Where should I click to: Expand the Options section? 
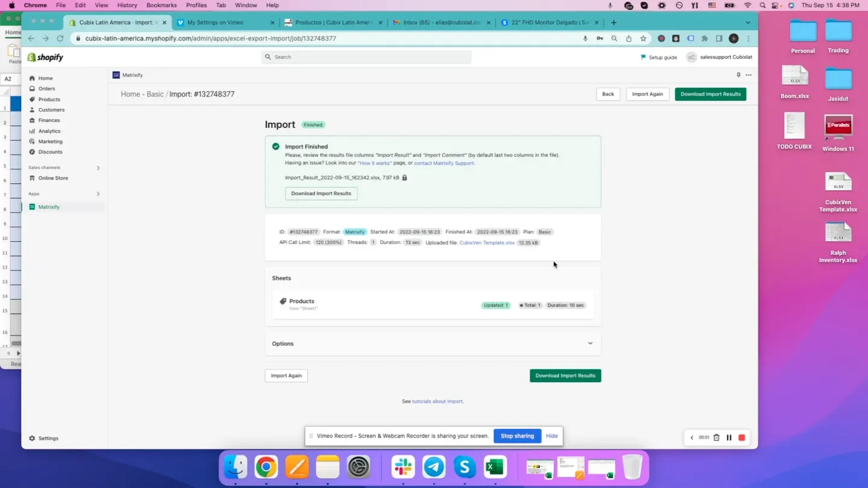point(433,343)
